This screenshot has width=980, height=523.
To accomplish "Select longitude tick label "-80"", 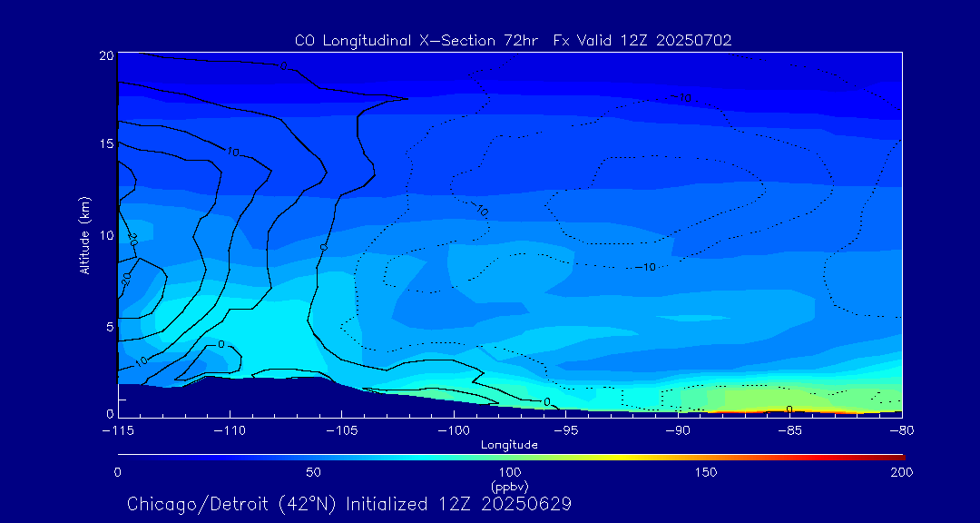I will pyautogui.click(x=902, y=430).
